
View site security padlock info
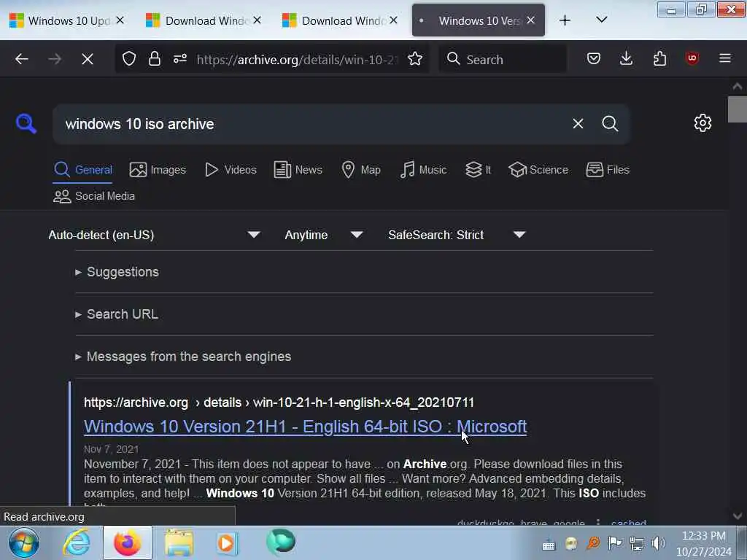(x=155, y=59)
